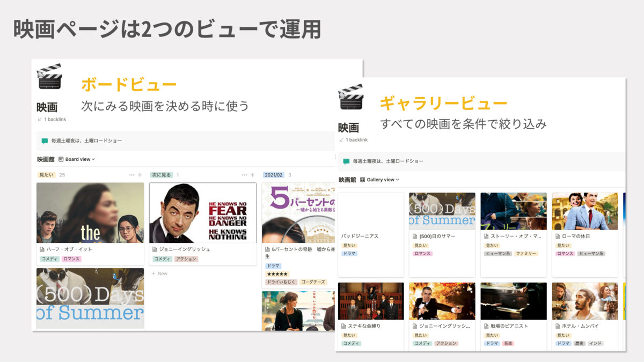Click アクション tag on board ジョニーイングリッシュ card
The image size is (644, 362).
point(186,259)
